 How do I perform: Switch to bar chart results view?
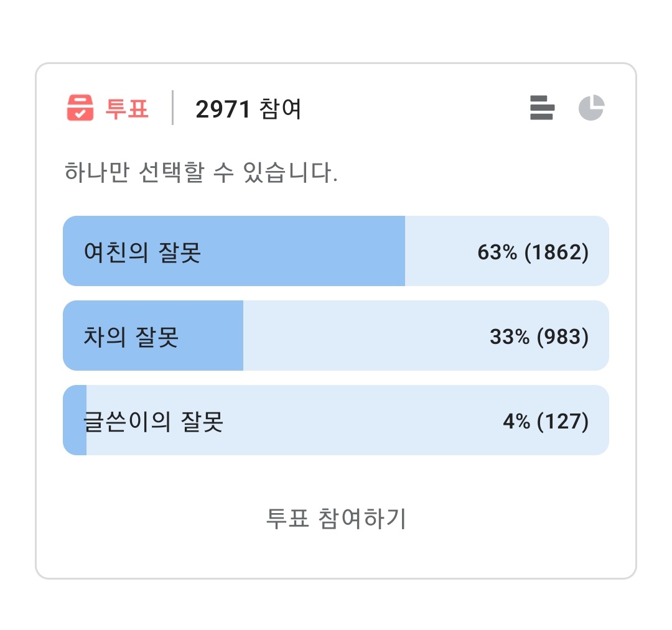(541, 108)
